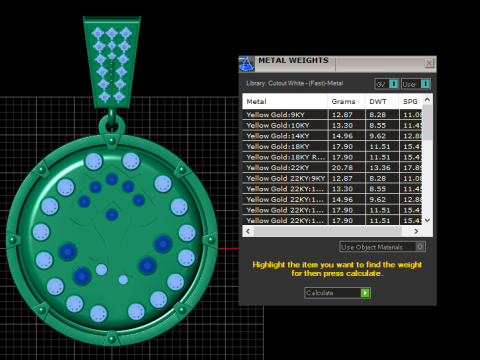Select the Yellow Gold:18KY row

(x=332, y=146)
